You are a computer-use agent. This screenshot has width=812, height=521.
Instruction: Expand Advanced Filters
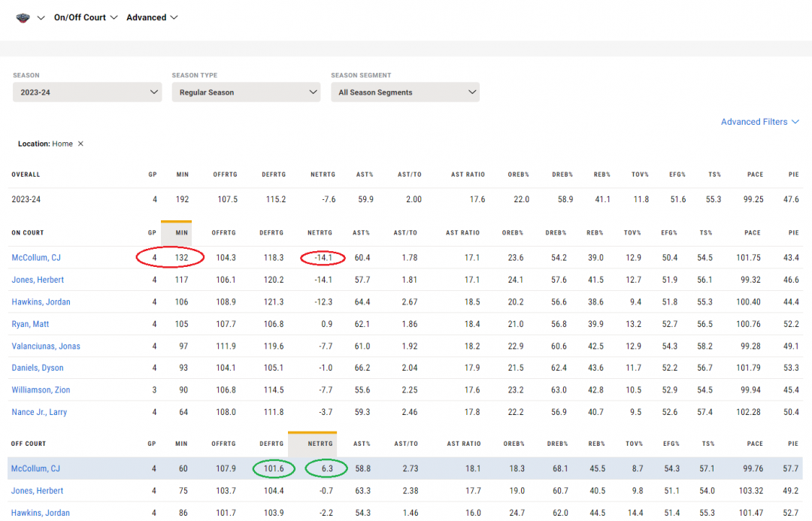pyautogui.click(x=759, y=122)
